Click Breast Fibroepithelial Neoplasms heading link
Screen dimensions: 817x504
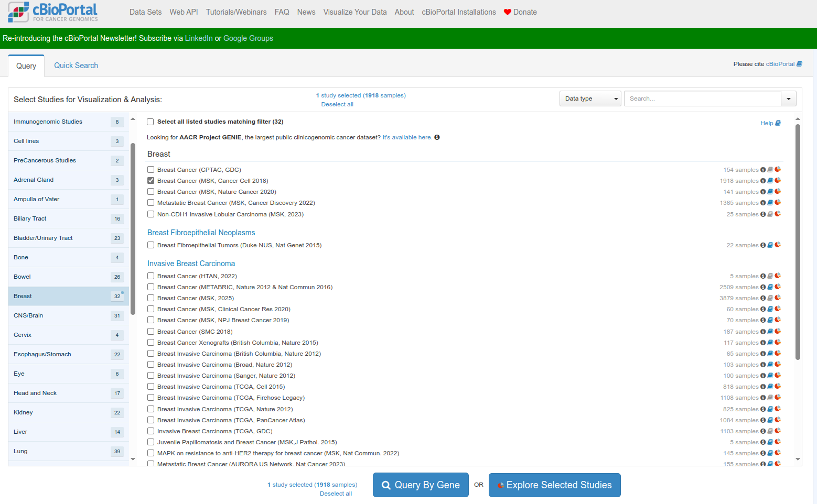tap(201, 233)
